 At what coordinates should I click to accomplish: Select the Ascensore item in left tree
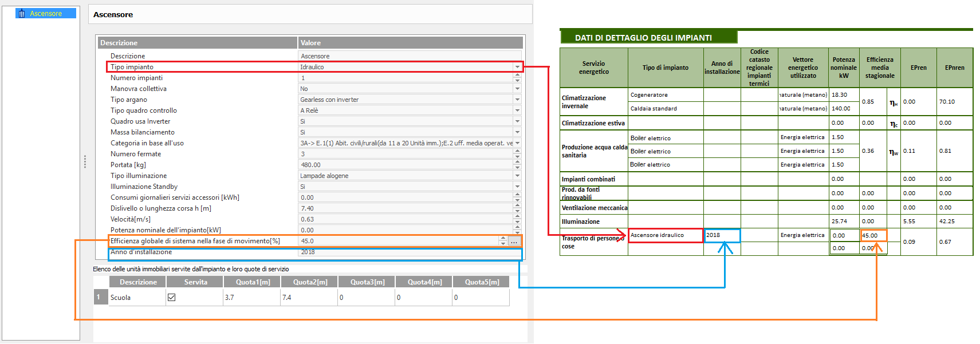(x=45, y=13)
